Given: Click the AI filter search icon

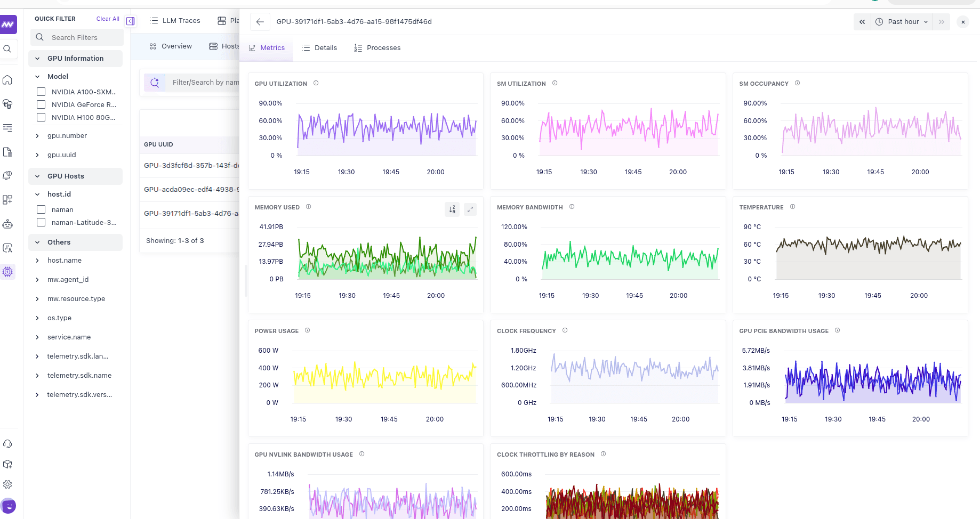Looking at the screenshot, I should pyautogui.click(x=155, y=83).
